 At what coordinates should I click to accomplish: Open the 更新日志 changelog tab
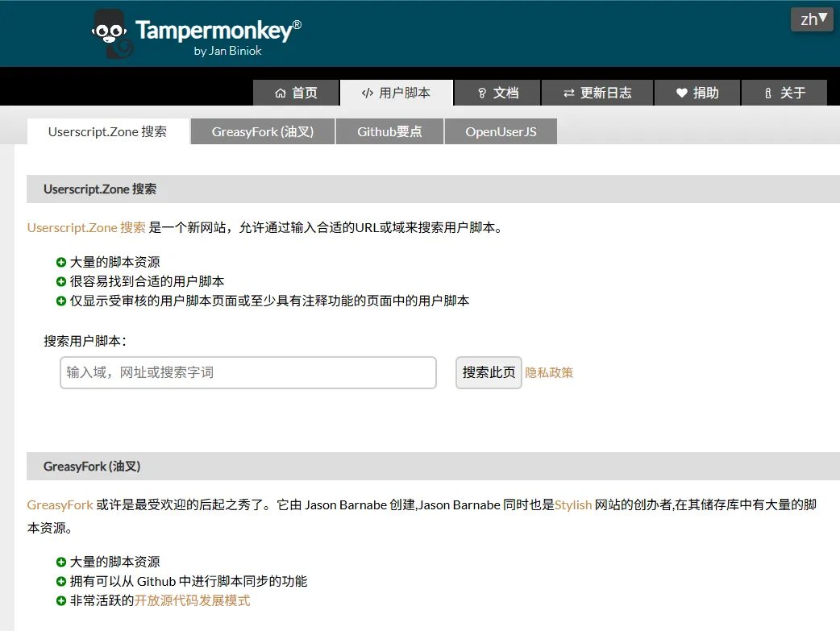coord(597,93)
